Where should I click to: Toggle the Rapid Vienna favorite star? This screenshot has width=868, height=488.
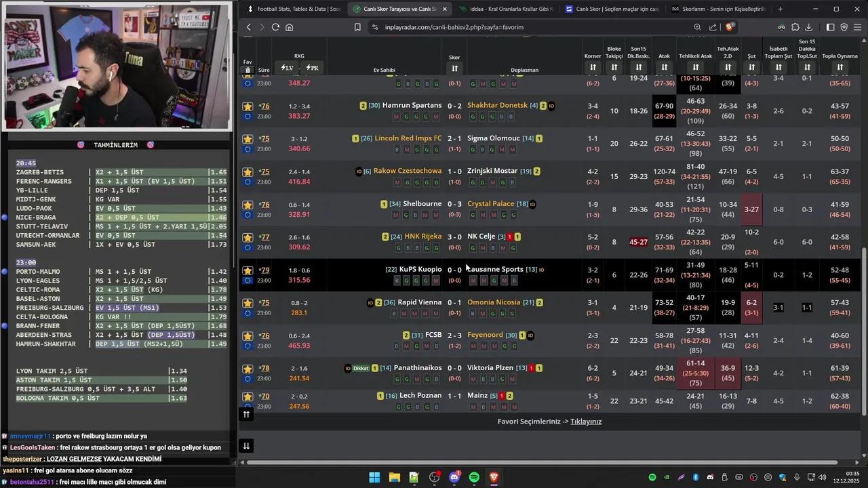(x=248, y=303)
